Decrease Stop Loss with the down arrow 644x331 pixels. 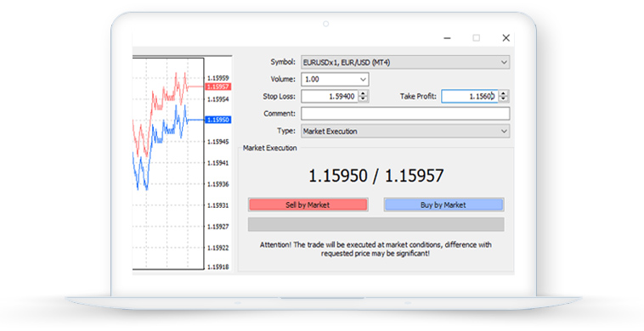click(363, 98)
